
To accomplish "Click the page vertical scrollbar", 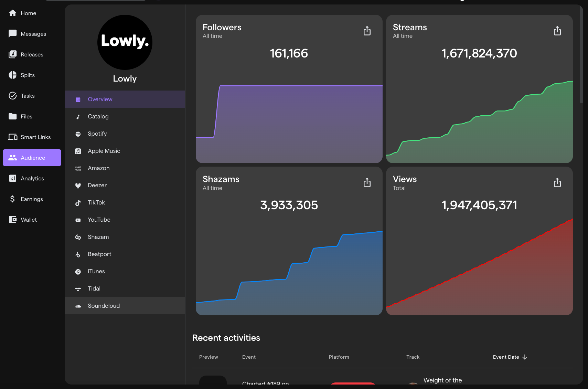I will click(581, 55).
